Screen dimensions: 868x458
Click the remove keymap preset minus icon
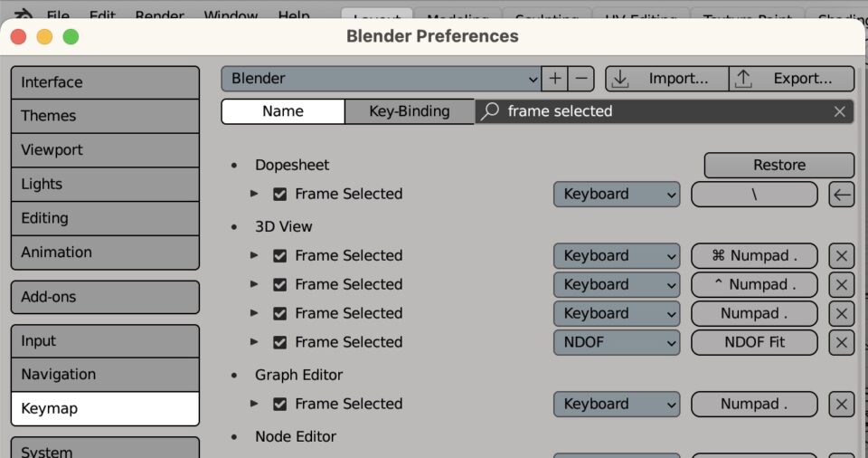(x=581, y=79)
